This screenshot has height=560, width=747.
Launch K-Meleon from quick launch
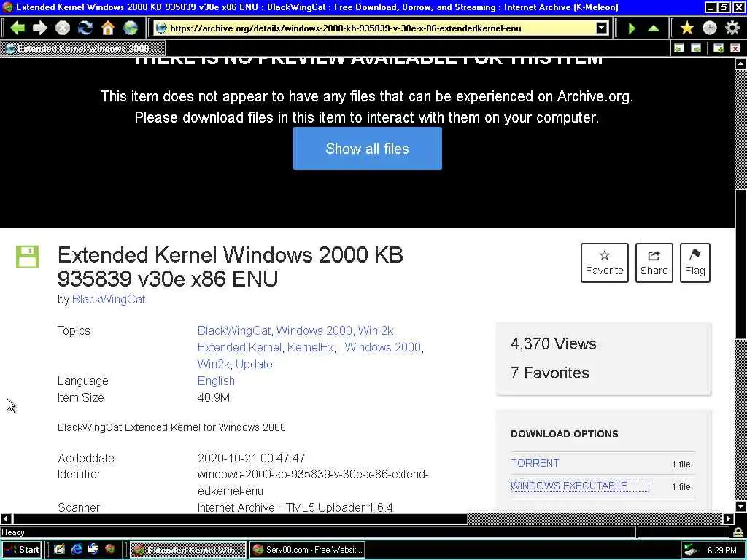tap(110, 550)
